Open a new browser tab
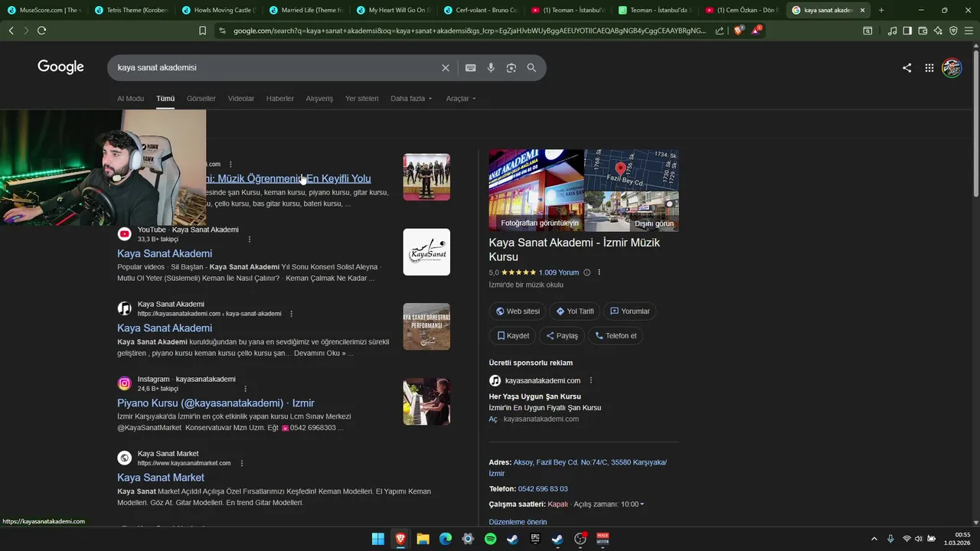Image resolution: width=980 pixels, height=551 pixels. click(881, 11)
